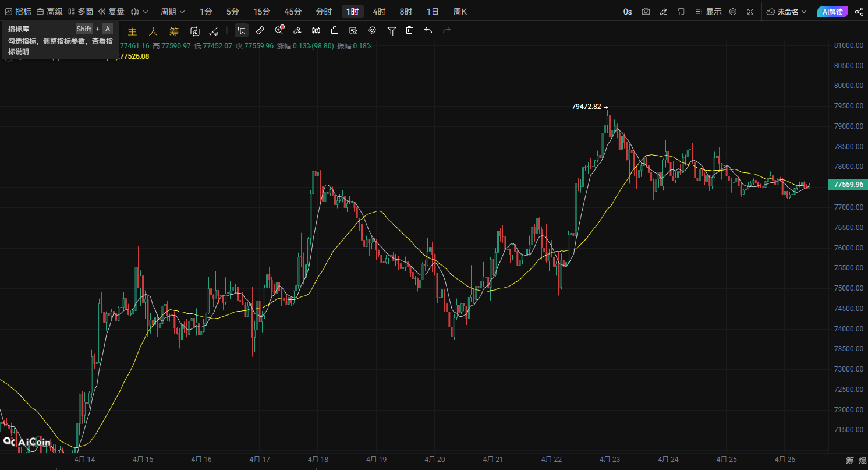
Task: Expand the 周期 period dropdown
Action: [x=172, y=12]
